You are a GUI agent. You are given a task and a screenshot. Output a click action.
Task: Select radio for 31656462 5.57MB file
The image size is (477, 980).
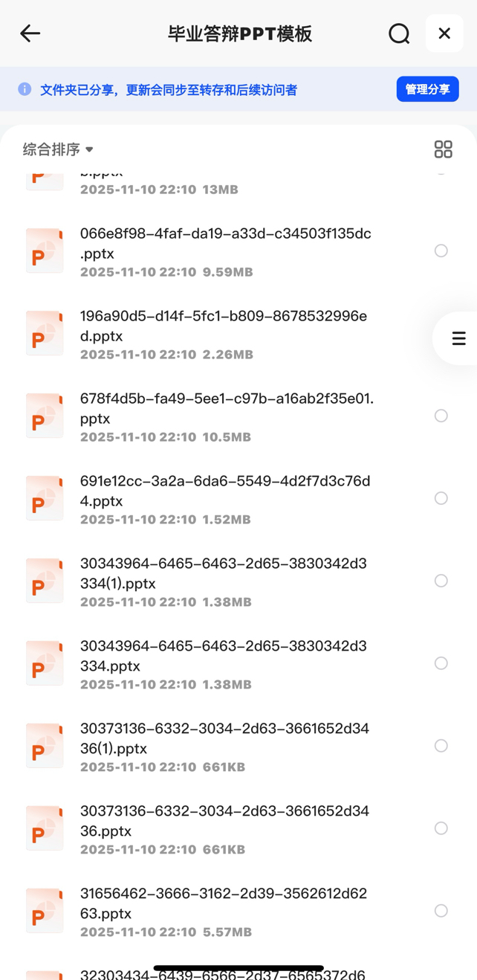(x=441, y=911)
